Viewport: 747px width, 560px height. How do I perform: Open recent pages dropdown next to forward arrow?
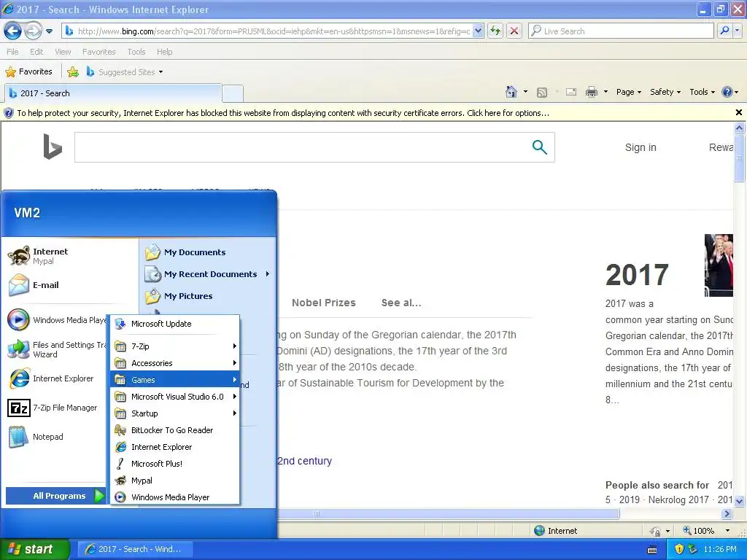pyautogui.click(x=49, y=31)
